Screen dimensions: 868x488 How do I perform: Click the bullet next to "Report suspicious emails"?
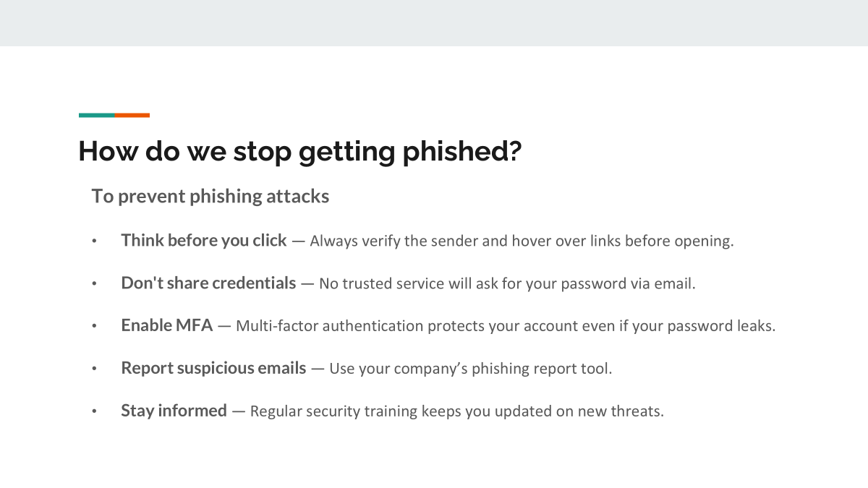click(x=93, y=369)
